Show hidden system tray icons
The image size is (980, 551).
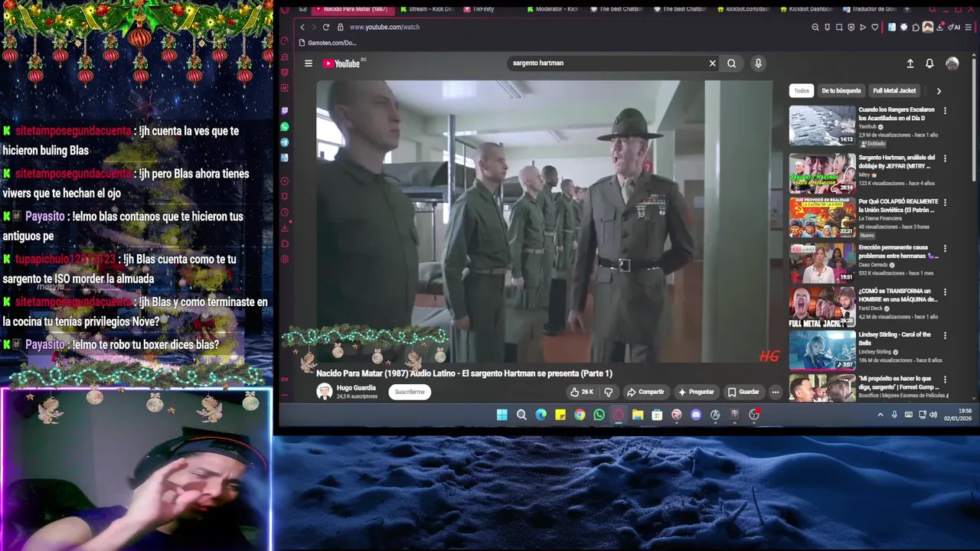(x=880, y=415)
